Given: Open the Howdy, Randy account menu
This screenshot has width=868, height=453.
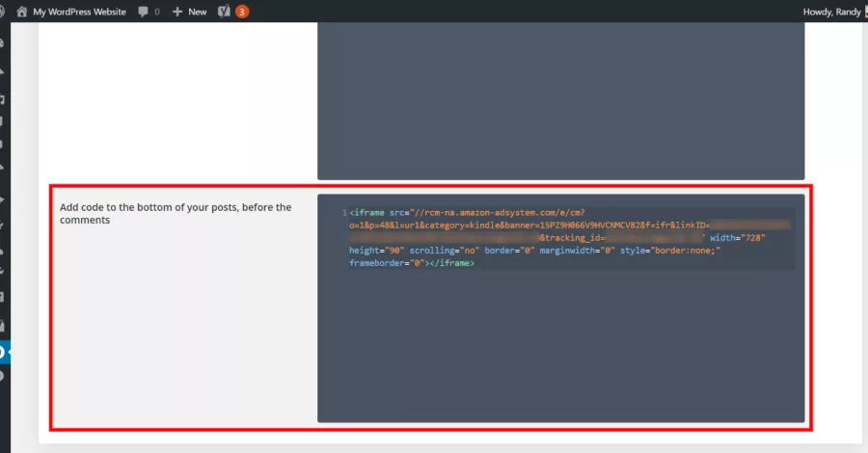Looking at the screenshot, I should click(x=831, y=12).
